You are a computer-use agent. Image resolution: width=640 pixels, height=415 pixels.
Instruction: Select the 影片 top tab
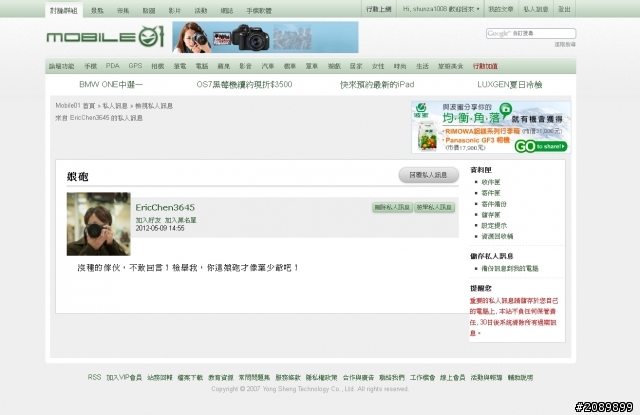pyautogui.click(x=175, y=11)
